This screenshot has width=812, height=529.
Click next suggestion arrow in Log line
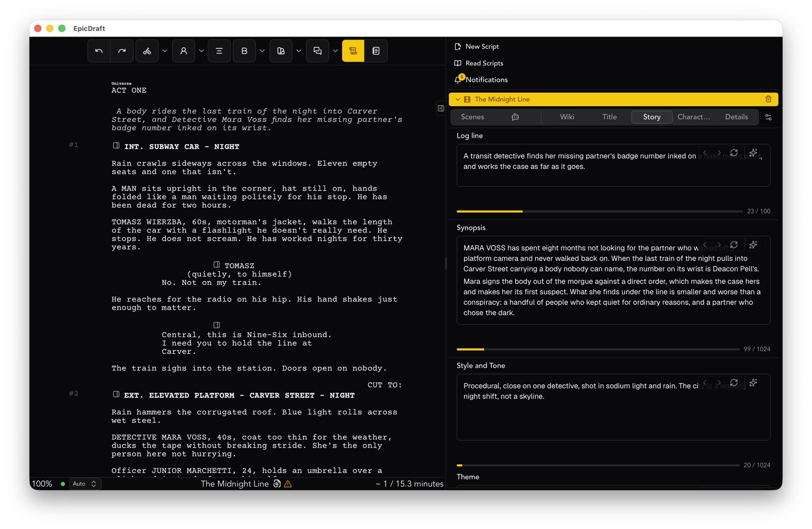pyautogui.click(x=719, y=153)
